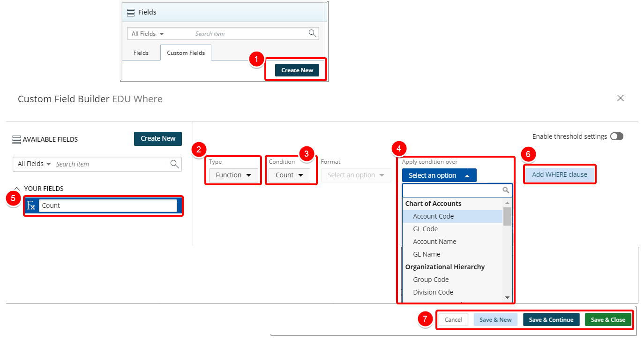Select GL Code from the list
Screen dimensions: 644x341
click(453, 229)
